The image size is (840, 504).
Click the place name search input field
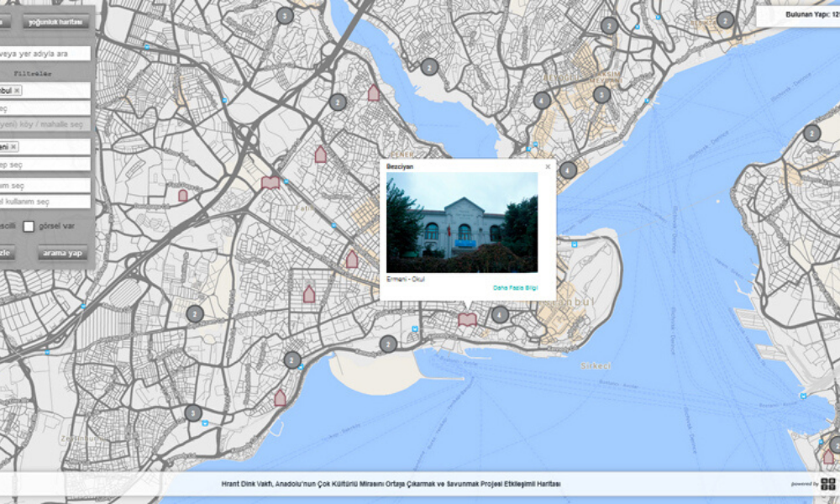[x=42, y=53]
